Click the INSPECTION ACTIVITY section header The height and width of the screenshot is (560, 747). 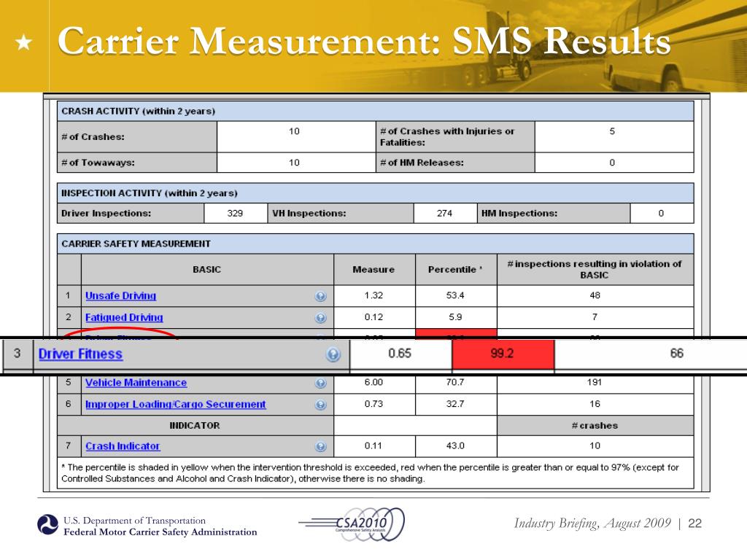[x=375, y=193]
